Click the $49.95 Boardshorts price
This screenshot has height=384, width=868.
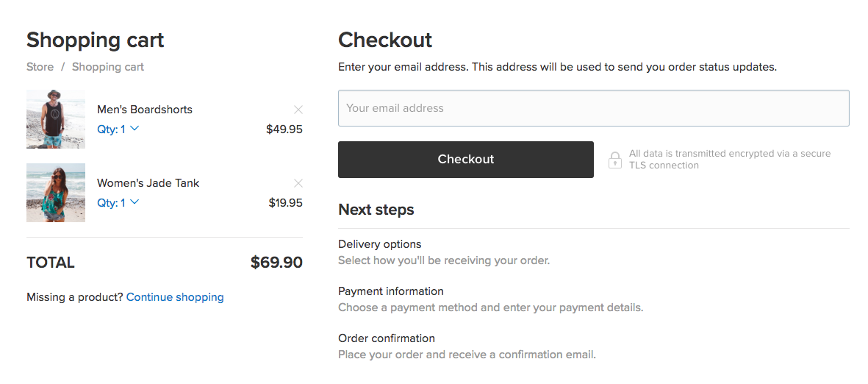[284, 129]
